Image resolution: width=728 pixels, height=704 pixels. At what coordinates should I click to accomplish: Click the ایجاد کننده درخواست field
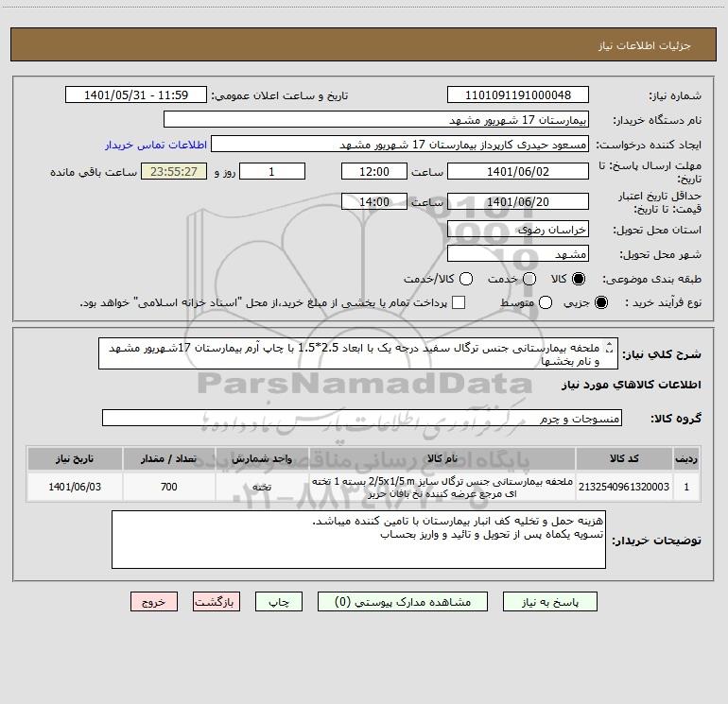(x=400, y=144)
